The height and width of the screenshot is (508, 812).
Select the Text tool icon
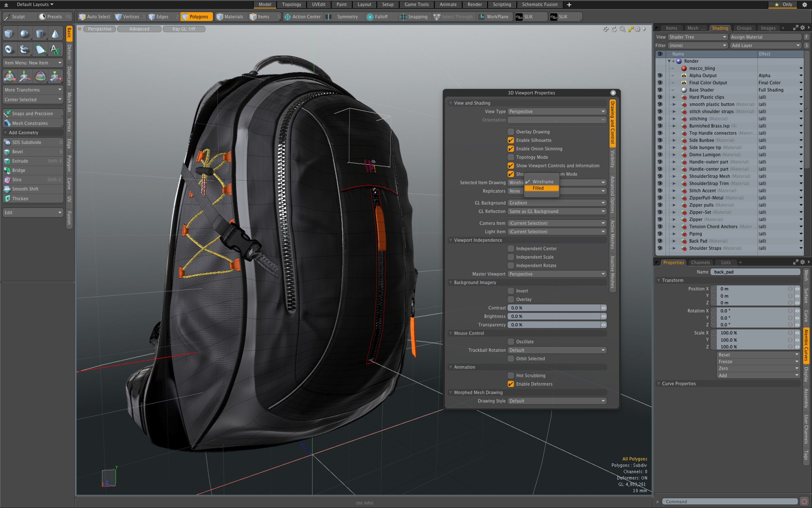point(55,50)
